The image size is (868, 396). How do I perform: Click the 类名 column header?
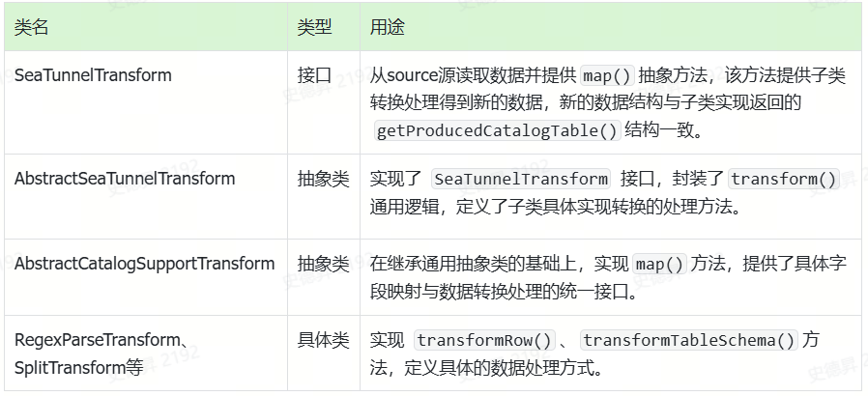(x=32, y=28)
